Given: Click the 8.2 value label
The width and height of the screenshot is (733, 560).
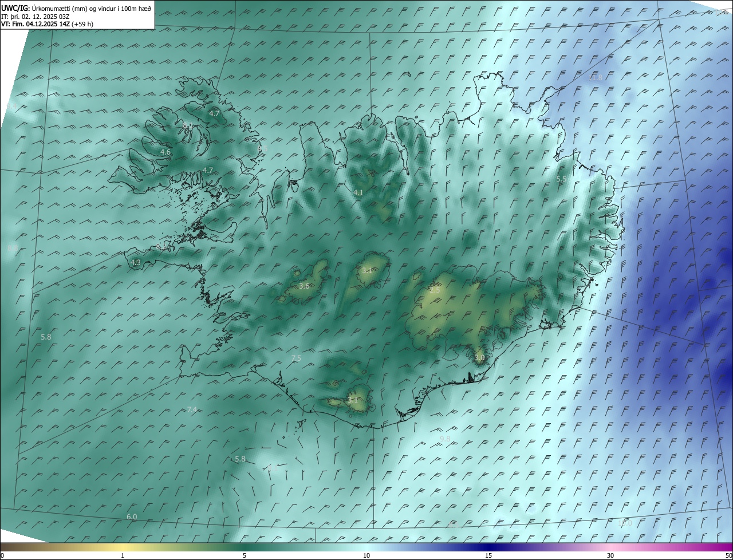Looking at the screenshot, I should click(x=162, y=246).
